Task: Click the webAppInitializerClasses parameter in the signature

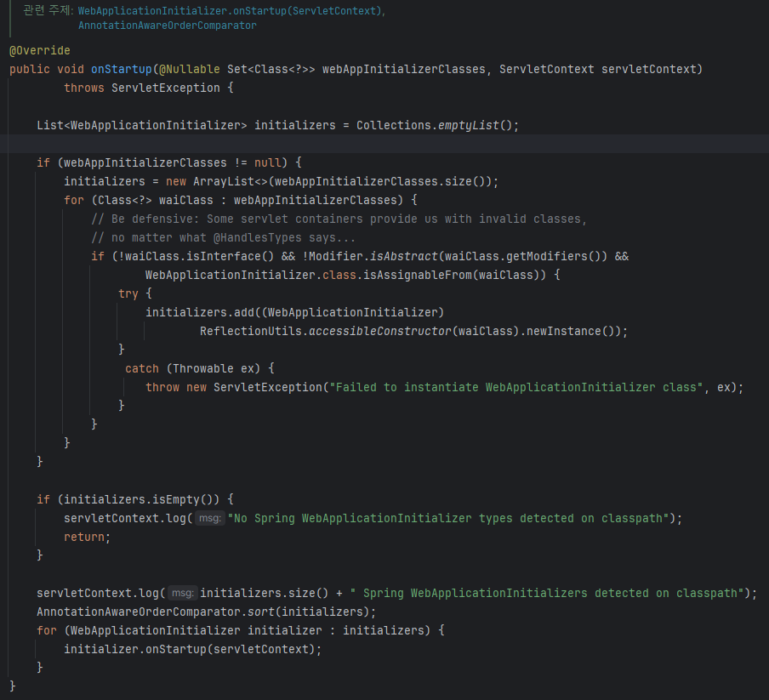Action: click(403, 69)
